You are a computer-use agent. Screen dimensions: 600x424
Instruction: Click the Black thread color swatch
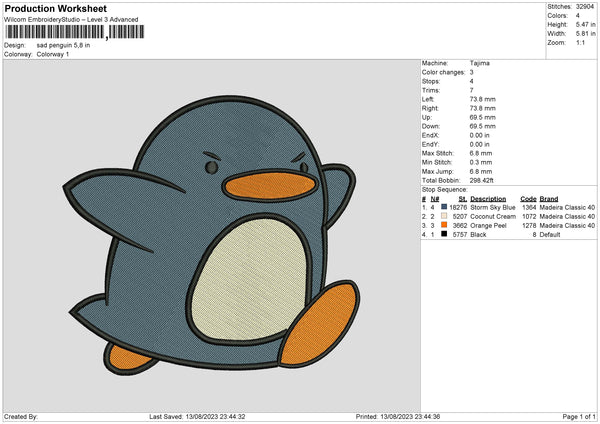tap(444, 234)
